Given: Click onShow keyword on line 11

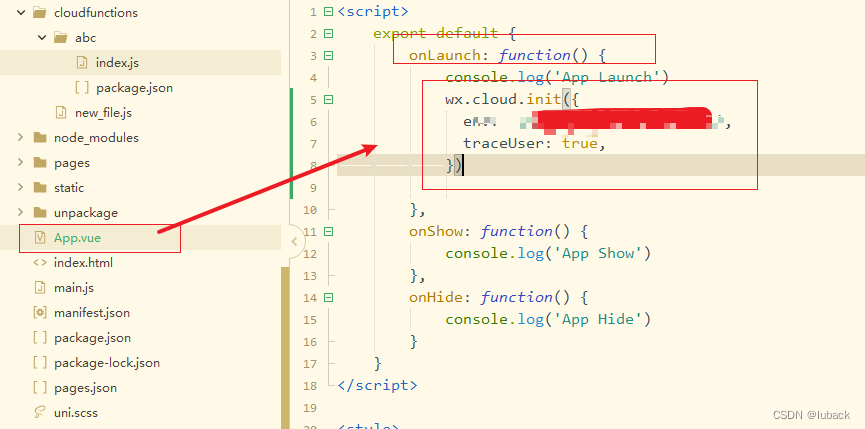Looking at the screenshot, I should (436, 232).
